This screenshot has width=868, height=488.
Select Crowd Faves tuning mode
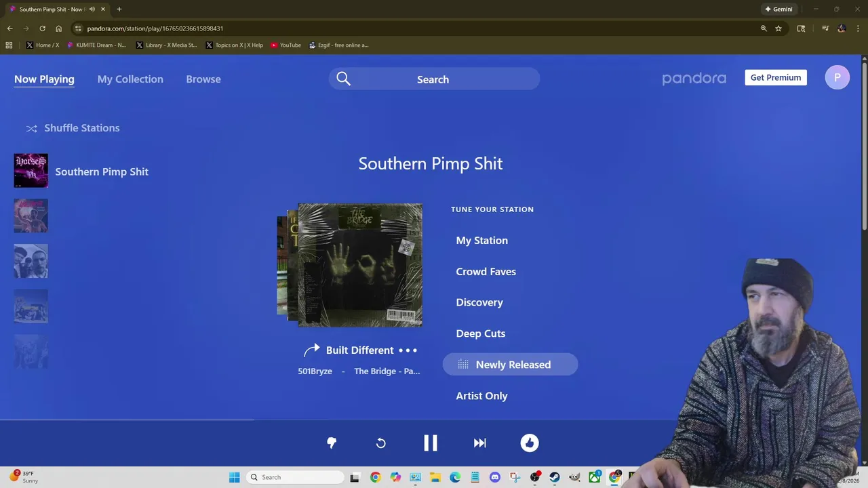tap(486, 272)
